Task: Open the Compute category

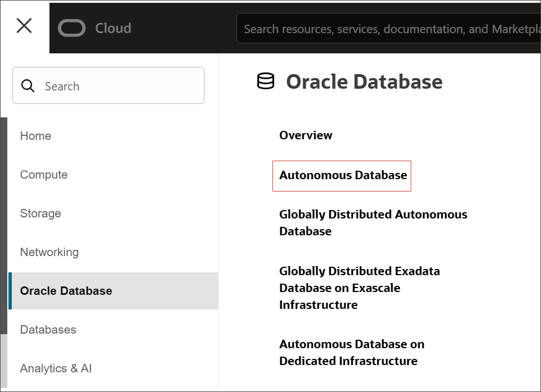Action: point(44,175)
